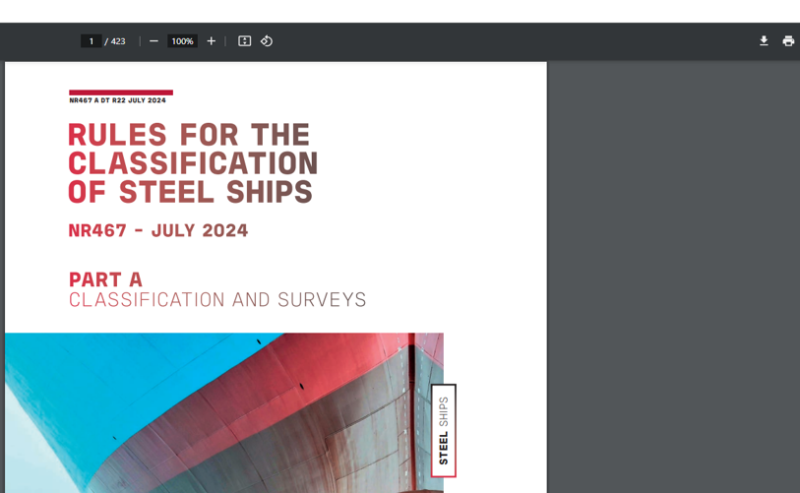This screenshot has height=493, width=800.
Task: Click the 'CLASSIFICATION AND SURVEYS' subtitle
Action: [217, 300]
